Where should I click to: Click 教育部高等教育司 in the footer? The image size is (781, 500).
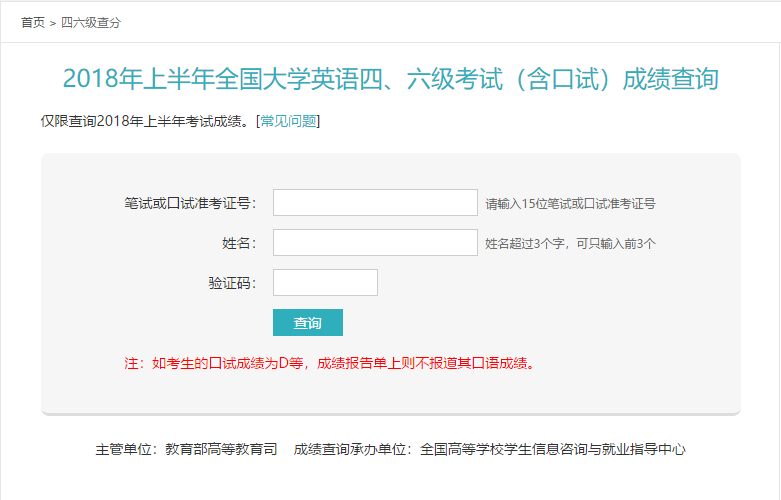point(221,449)
